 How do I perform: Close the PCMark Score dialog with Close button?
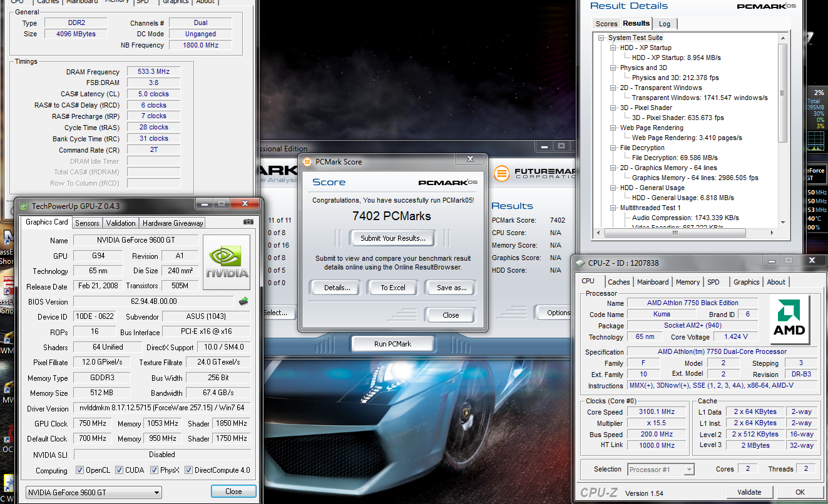451,315
